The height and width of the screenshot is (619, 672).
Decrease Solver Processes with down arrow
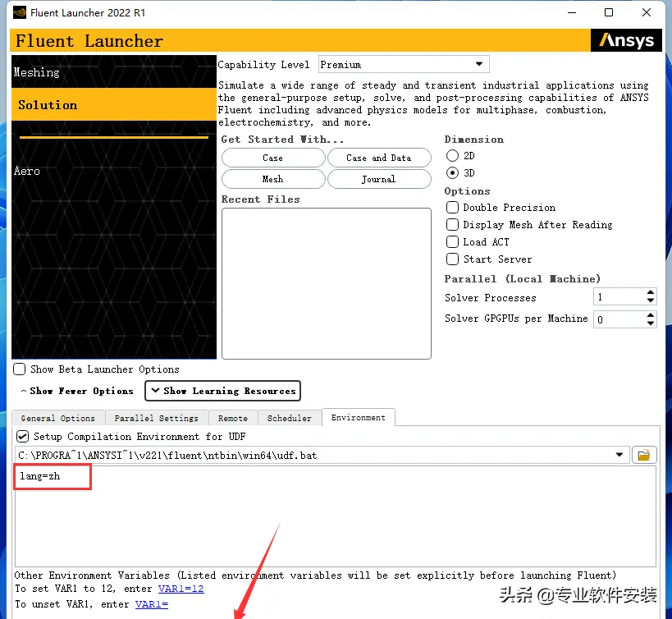tap(650, 300)
